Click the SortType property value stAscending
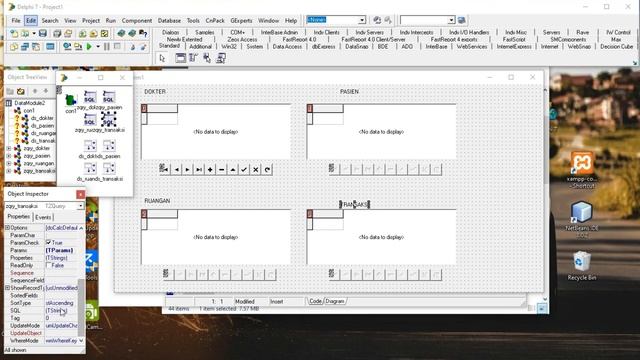Image resolution: width=640 pixels, height=360 pixels. 60,303
